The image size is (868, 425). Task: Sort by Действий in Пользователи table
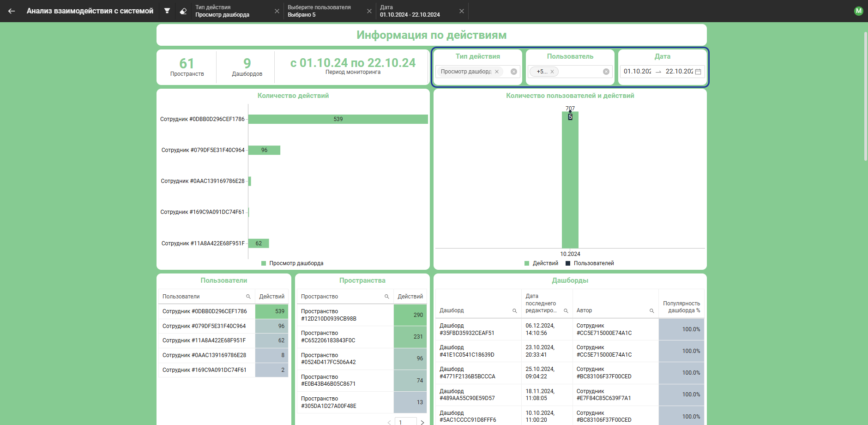tap(271, 297)
